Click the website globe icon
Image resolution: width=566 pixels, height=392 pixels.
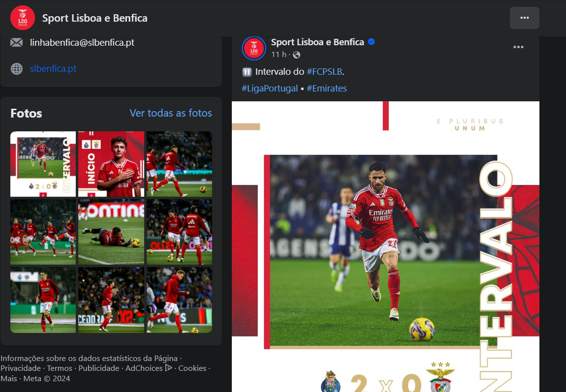pos(17,68)
